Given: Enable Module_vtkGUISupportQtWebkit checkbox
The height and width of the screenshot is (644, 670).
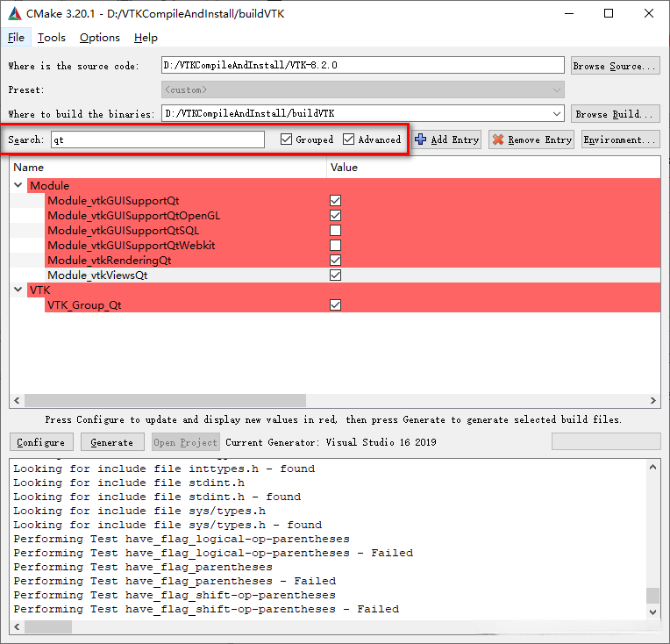Looking at the screenshot, I should point(335,246).
